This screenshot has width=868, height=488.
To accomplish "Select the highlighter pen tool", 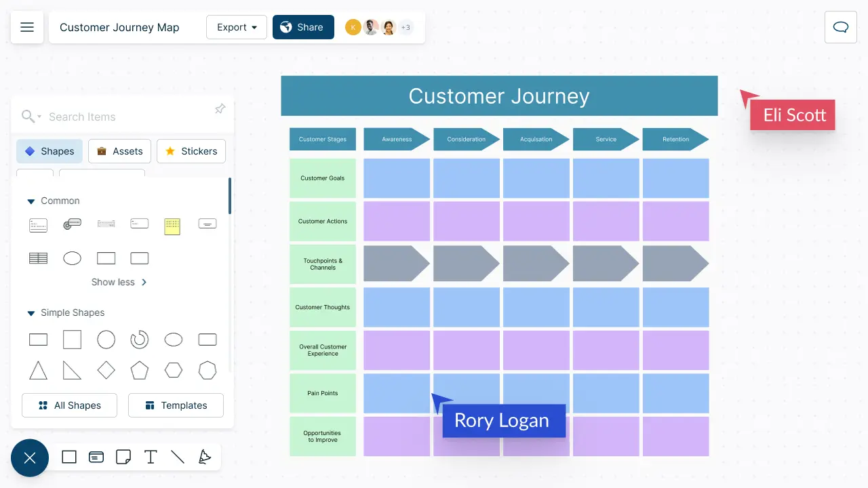I will (x=204, y=457).
